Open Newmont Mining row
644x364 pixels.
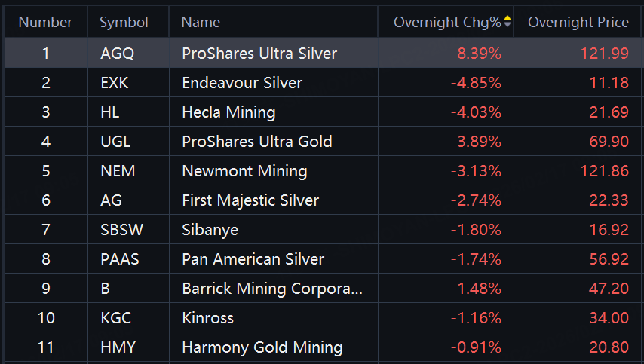244,171
